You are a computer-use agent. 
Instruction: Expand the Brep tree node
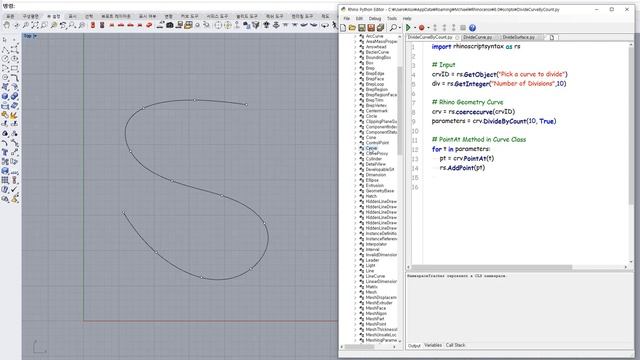355,68
